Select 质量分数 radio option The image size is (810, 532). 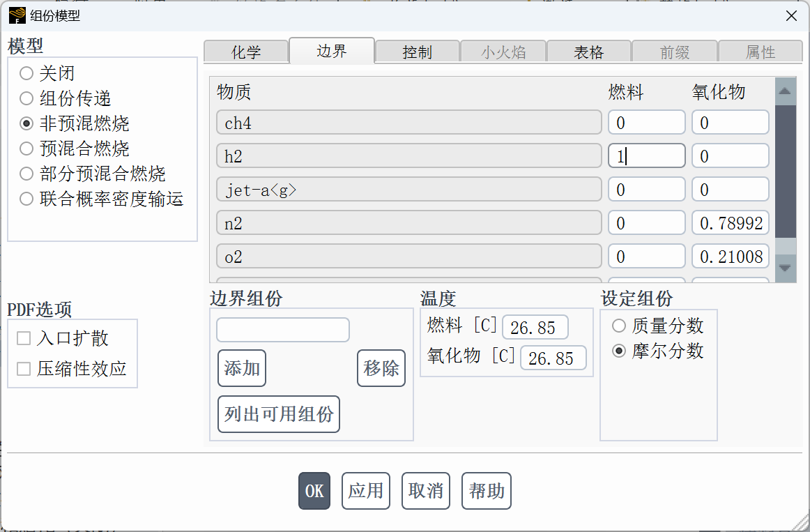618,326
